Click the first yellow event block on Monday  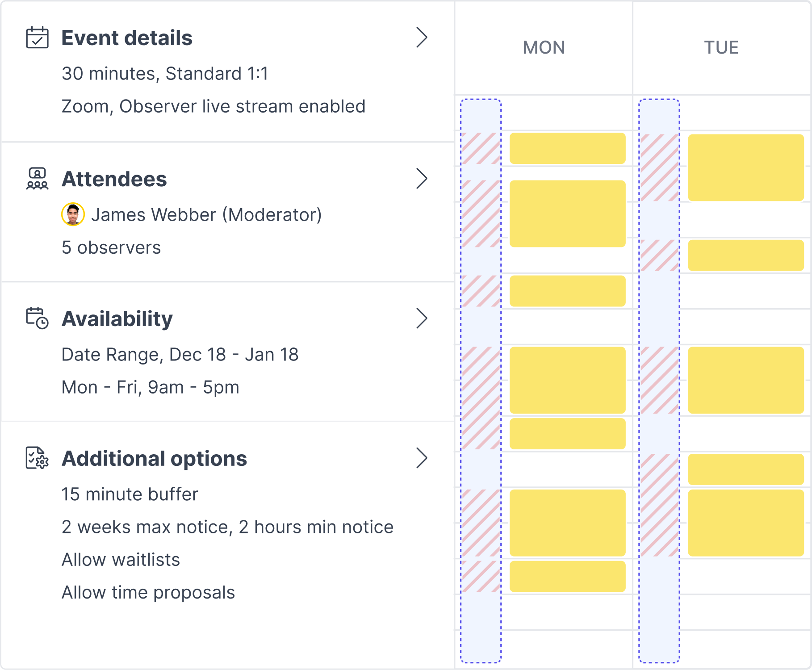tap(567, 148)
